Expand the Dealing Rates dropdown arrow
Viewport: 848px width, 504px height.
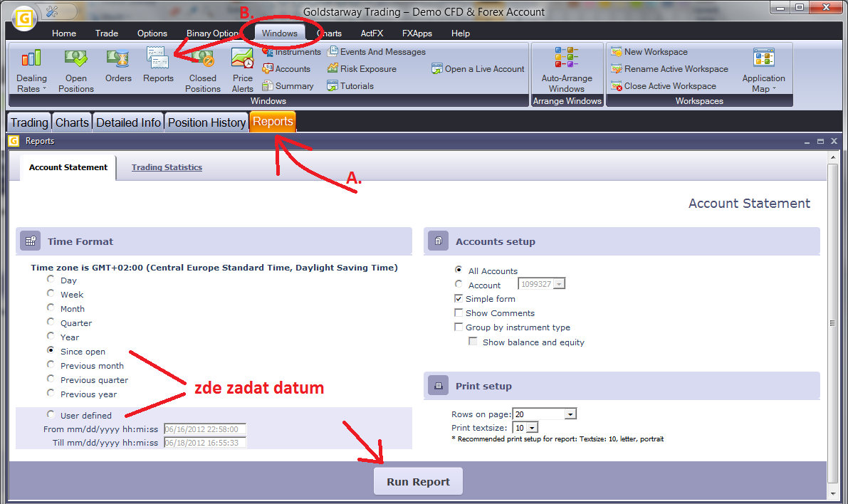[x=44, y=89]
